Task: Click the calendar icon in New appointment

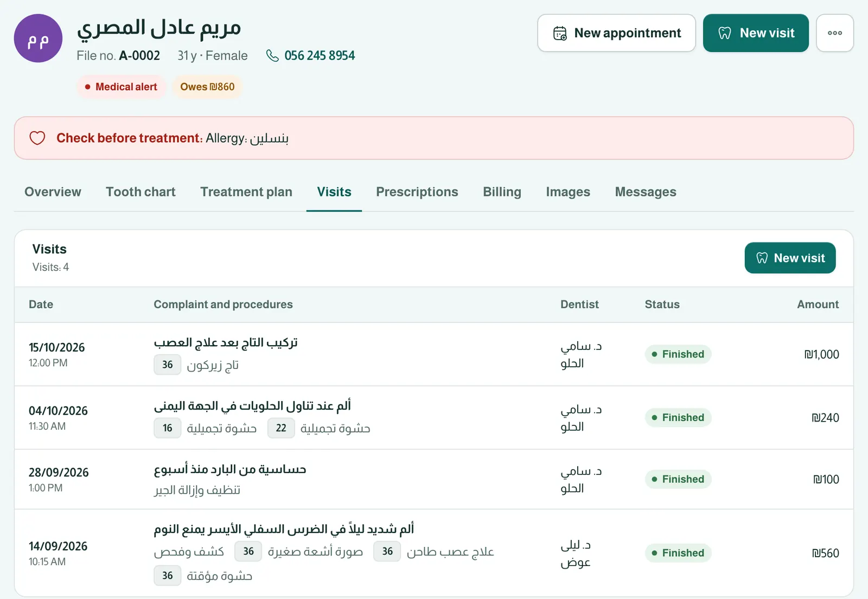Action: pos(560,33)
